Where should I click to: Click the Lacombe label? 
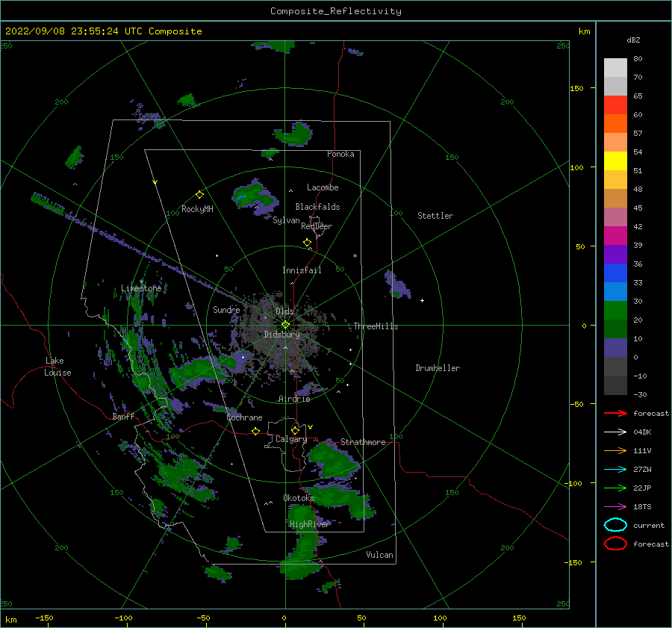click(323, 187)
